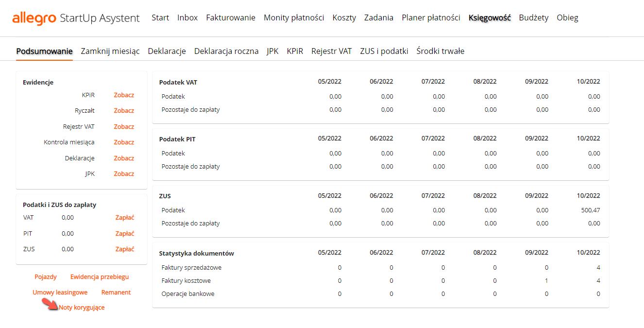Open Noty korygujące link
Image resolution: width=644 pixels, height=328 pixels.
82,307
